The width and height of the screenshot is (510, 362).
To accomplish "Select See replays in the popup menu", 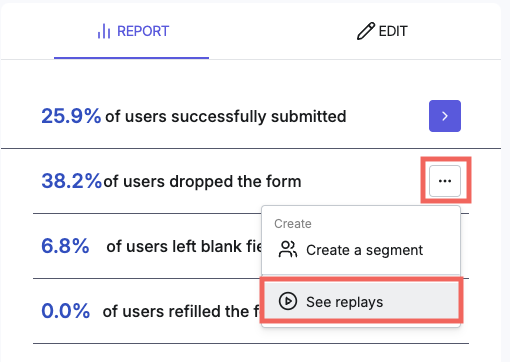I will pos(361,301).
